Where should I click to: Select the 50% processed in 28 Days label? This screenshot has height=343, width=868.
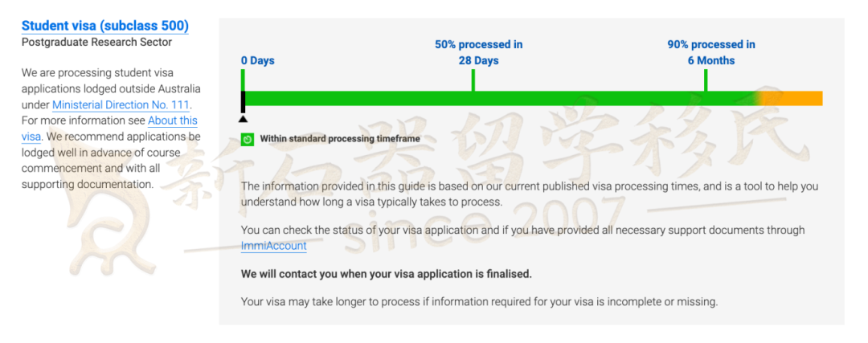pyautogui.click(x=478, y=52)
